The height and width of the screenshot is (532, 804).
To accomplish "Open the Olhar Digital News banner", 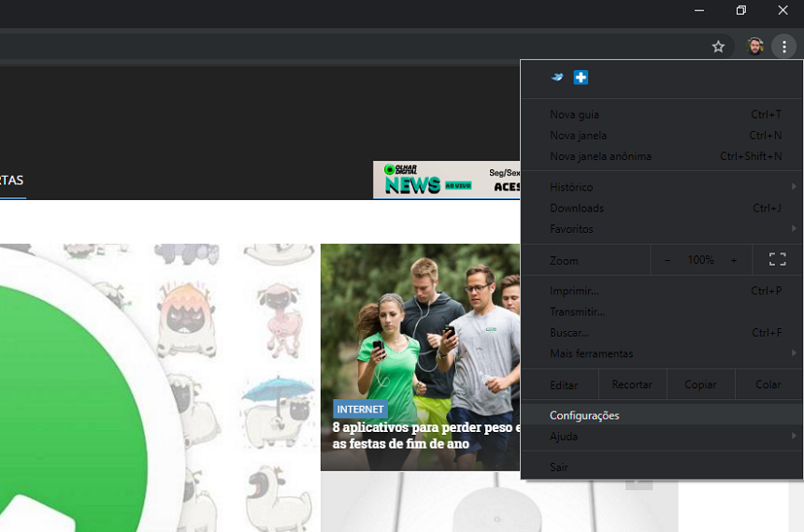I will 446,180.
